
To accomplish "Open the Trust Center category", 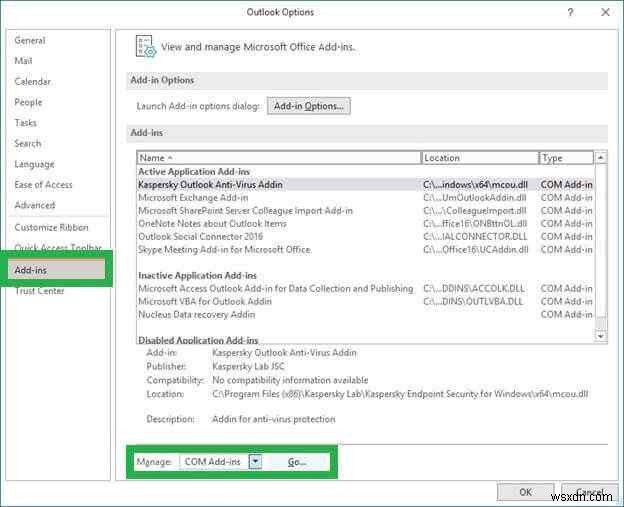I will click(39, 291).
